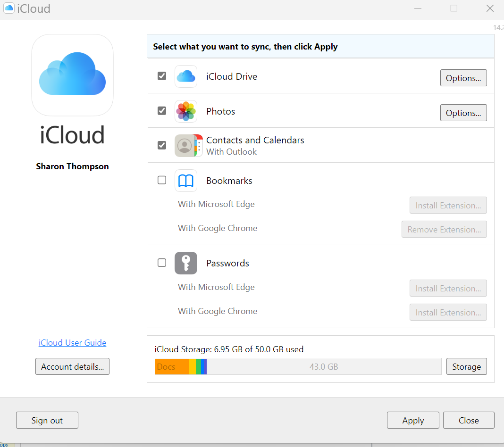The height and width of the screenshot is (447, 504).
Task: Click the iCloud Drive cloud icon
Action: pos(186,76)
